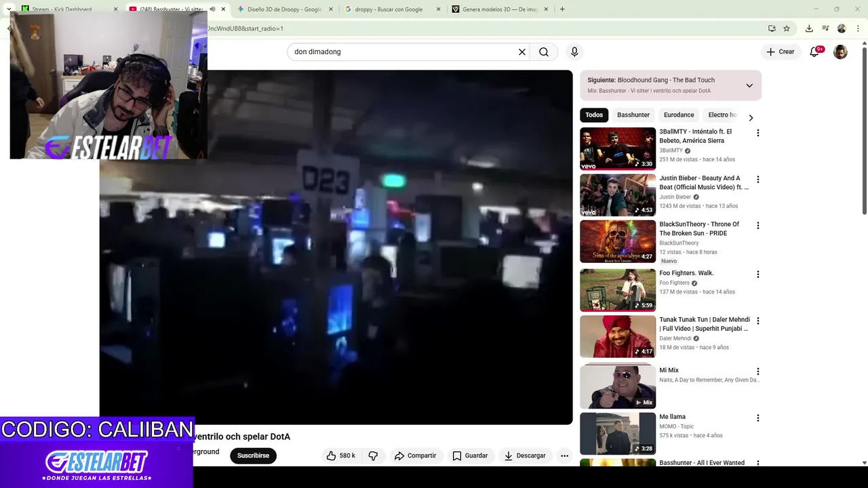Open the Chrome tab search chevron
This screenshot has height=488, width=868.
click(x=9, y=9)
